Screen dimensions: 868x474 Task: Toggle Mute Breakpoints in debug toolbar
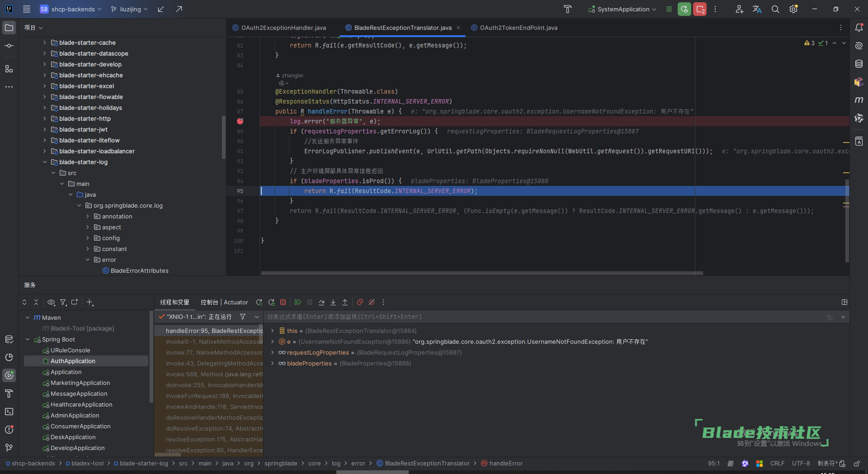372,302
